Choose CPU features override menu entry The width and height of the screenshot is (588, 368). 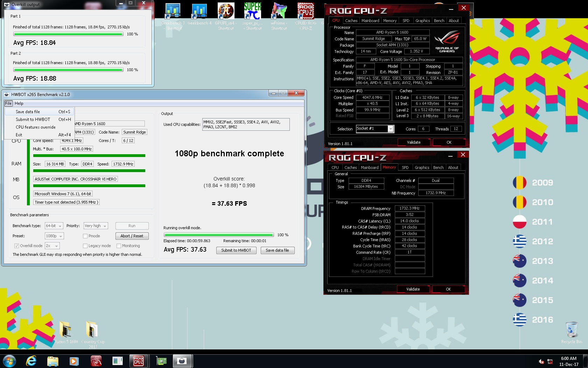(39, 127)
